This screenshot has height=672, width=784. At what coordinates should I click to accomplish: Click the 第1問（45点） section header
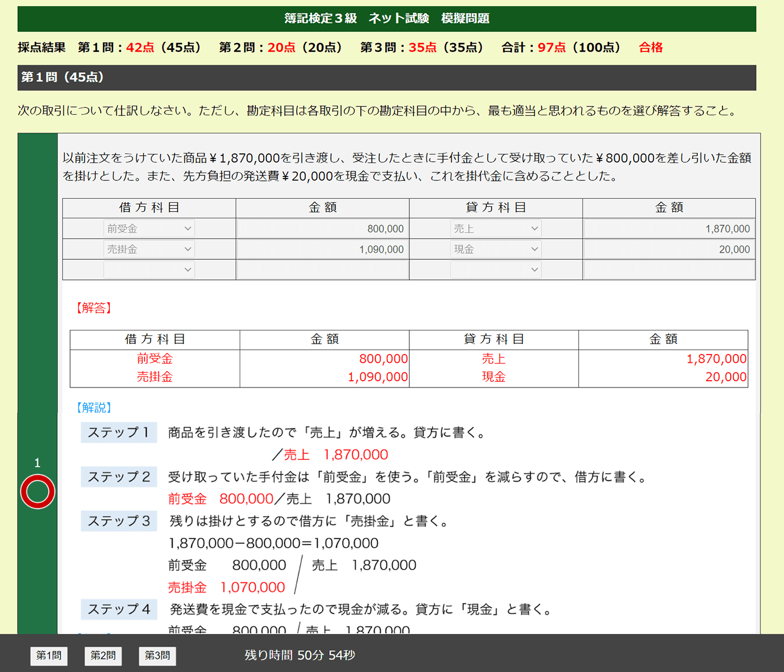click(x=62, y=77)
